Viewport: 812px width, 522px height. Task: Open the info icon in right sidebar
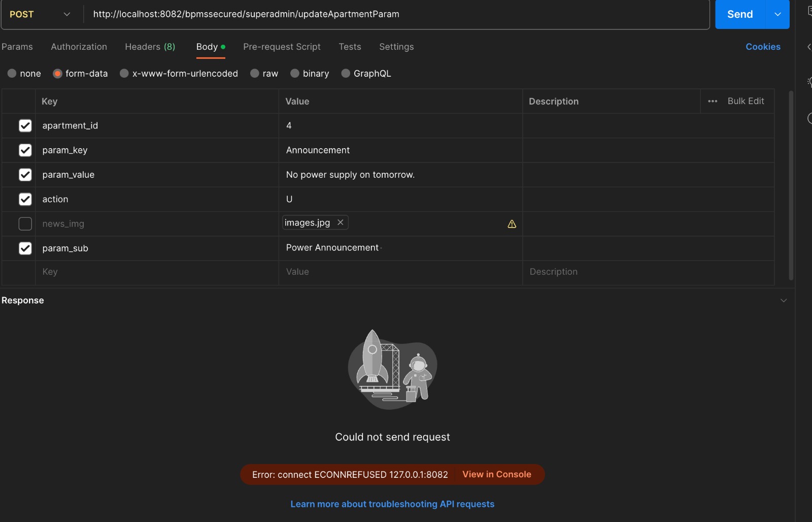[x=809, y=118]
